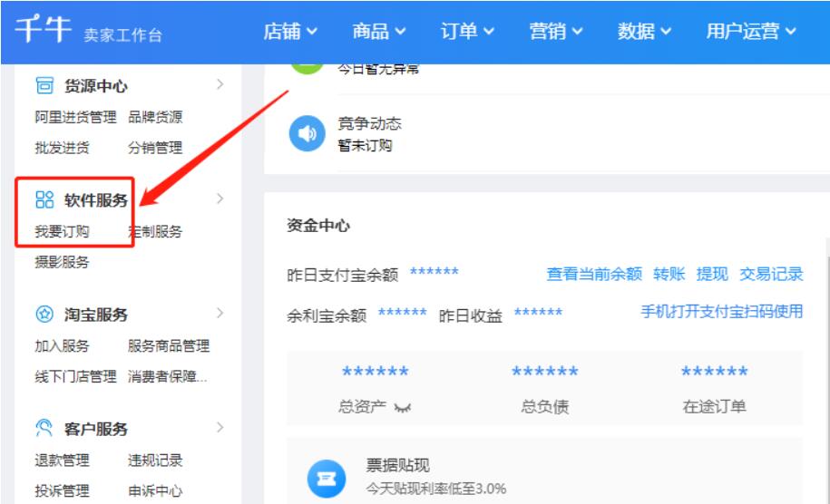Click the 竞争动态 title text

369,123
